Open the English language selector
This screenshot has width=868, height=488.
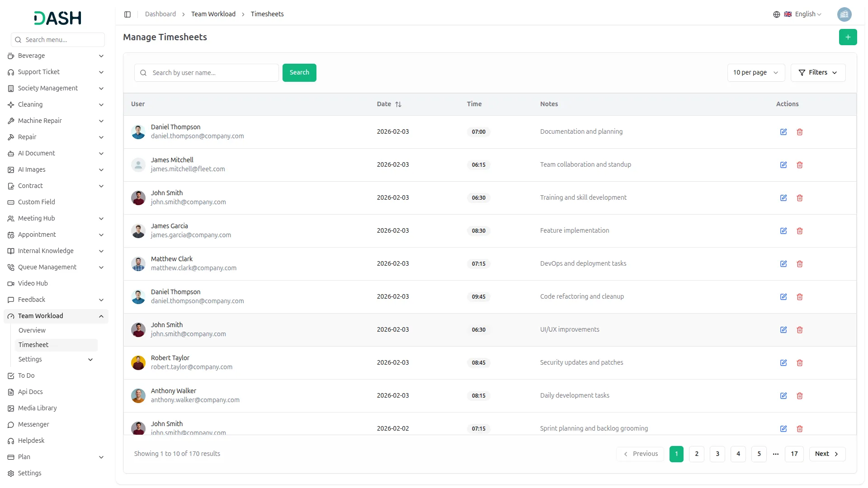pos(797,14)
